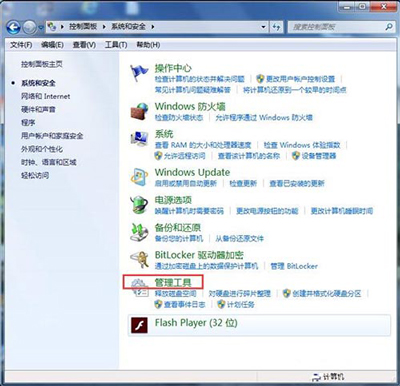Click shield icon beside 查看事件日志
The width and height of the screenshot is (400, 386).
[x=158, y=304]
